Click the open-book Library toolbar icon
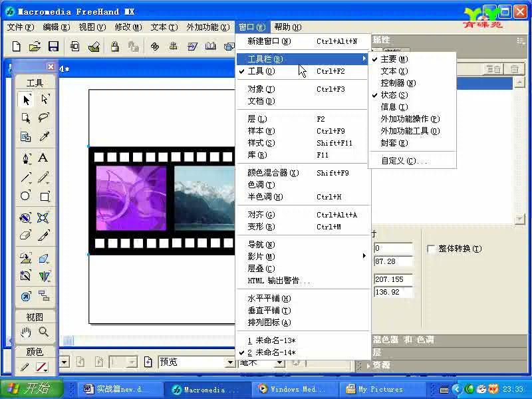 click(x=211, y=46)
